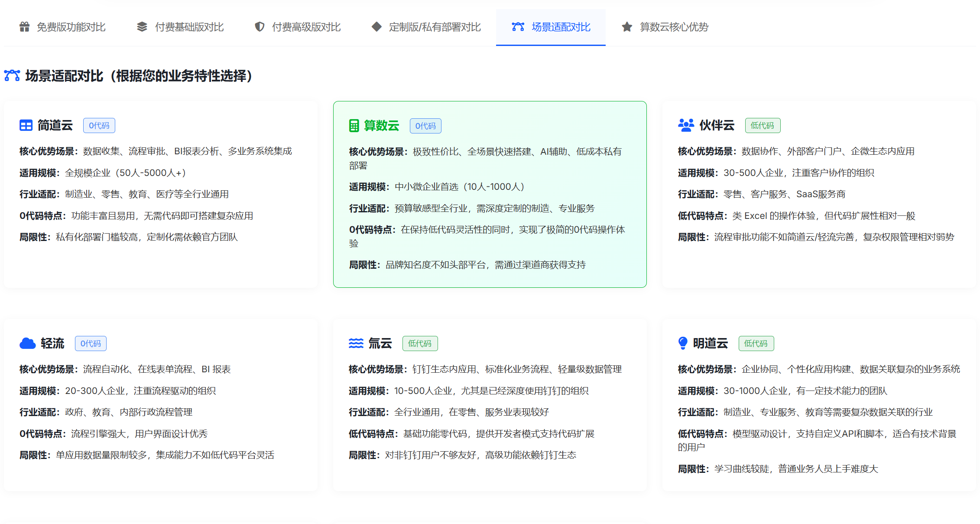This screenshot has width=980, height=524.
Task: Click the star icon beside 算数云核心优势
Action: point(626,27)
